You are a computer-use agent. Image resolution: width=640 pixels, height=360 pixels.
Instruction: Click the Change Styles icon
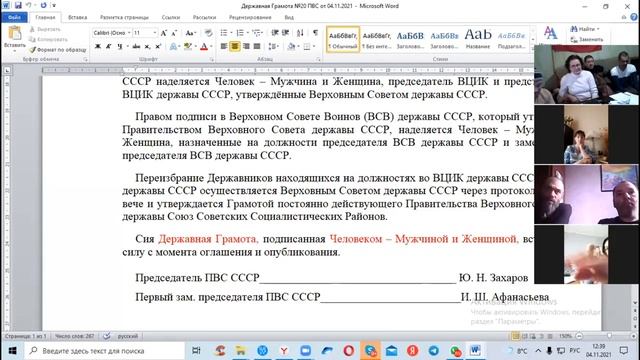click(550, 33)
